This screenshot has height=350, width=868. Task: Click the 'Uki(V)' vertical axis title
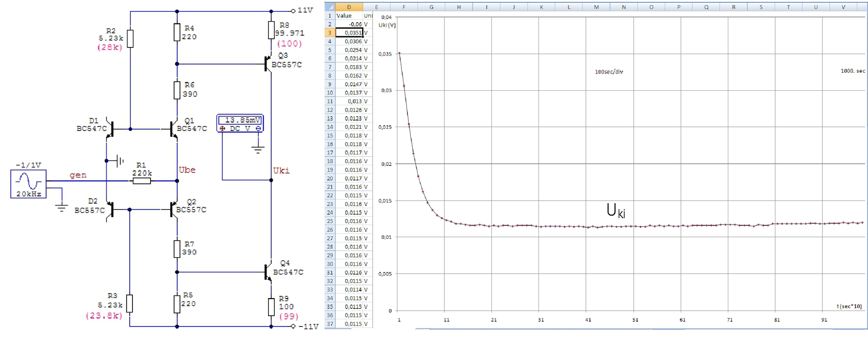click(x=387, y=25)
